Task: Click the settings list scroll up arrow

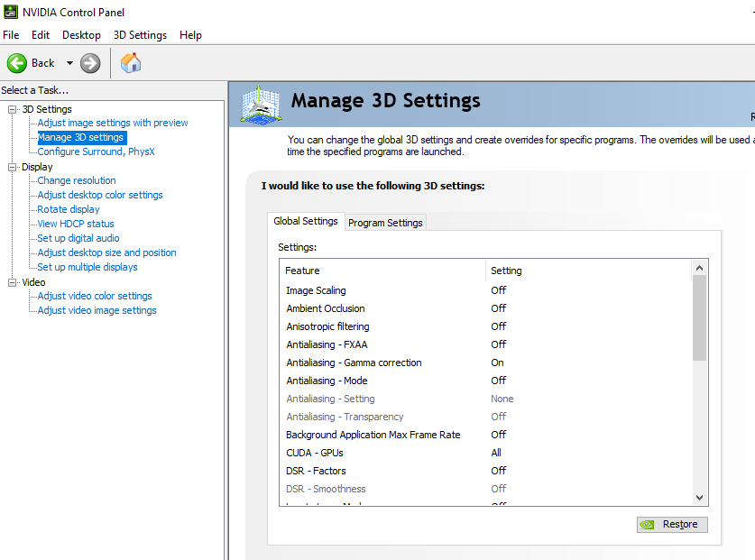Action: (x=700, y=268)
